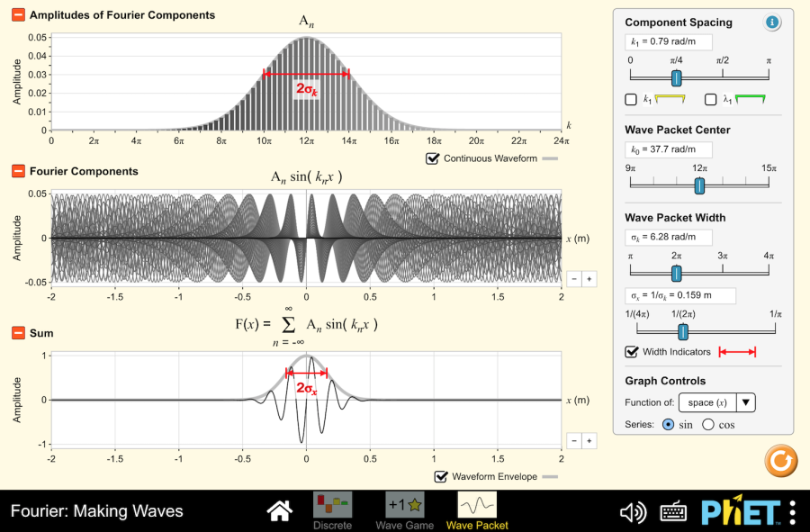
Task: Switch to the Wave Game screen
Action: [x=404, y=509]
